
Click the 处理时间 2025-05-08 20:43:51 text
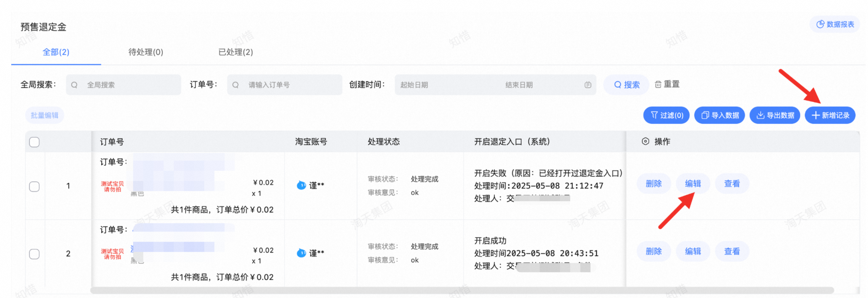pos(536,253)
